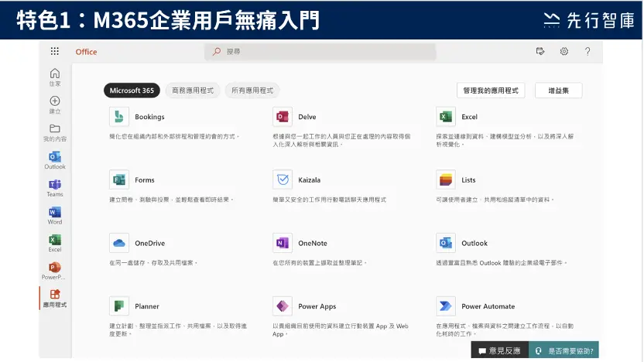Viewport: 644px width, 362px height.
Task: Click the Kaizala app name text
Action: tap(310, 180)
